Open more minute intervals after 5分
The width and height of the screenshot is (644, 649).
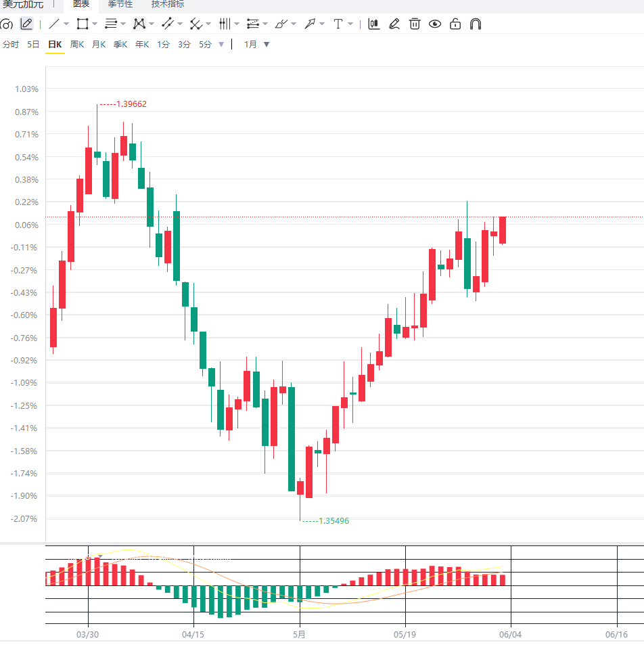221,44
